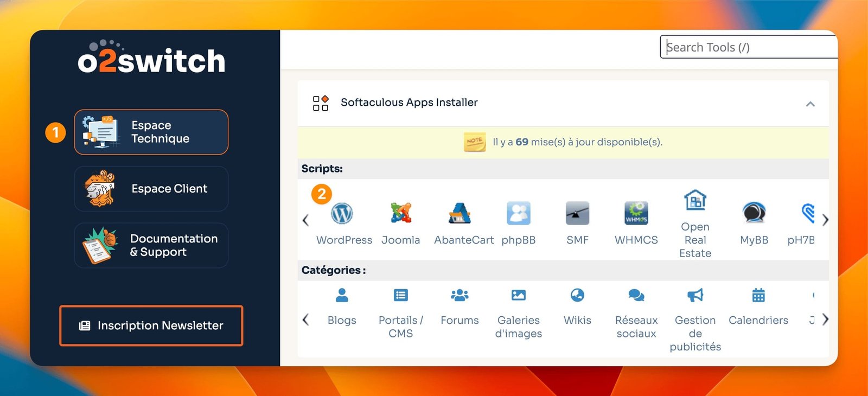The height and width of the screenshot is (396, 868).
Task: Click the Wikis category label
Action: (x=577, y=320)
